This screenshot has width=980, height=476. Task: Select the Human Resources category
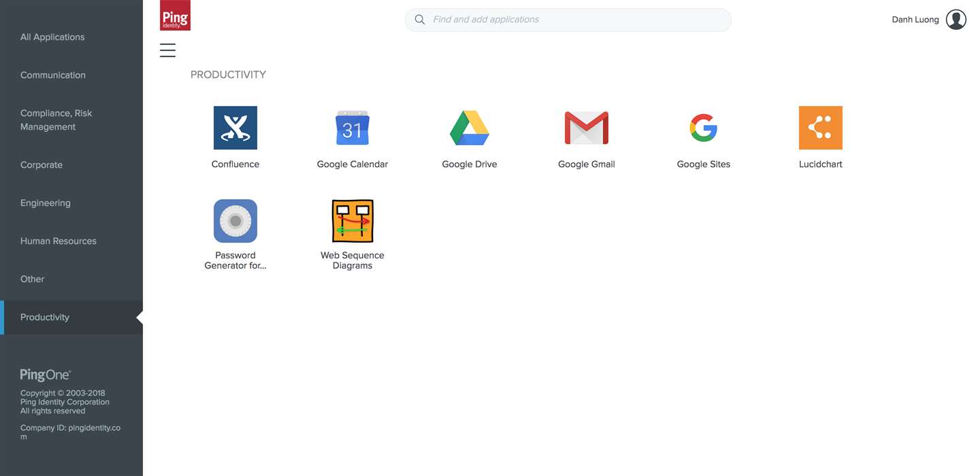click(x=59, y=241)
